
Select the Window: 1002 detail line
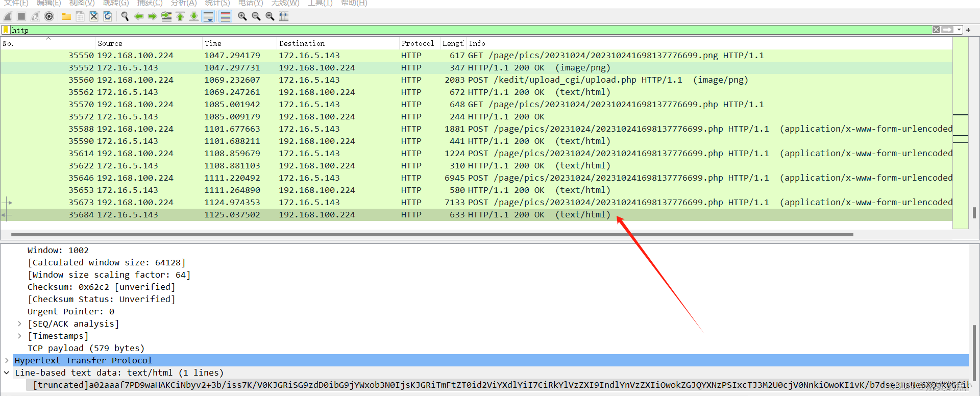point(58,250)
